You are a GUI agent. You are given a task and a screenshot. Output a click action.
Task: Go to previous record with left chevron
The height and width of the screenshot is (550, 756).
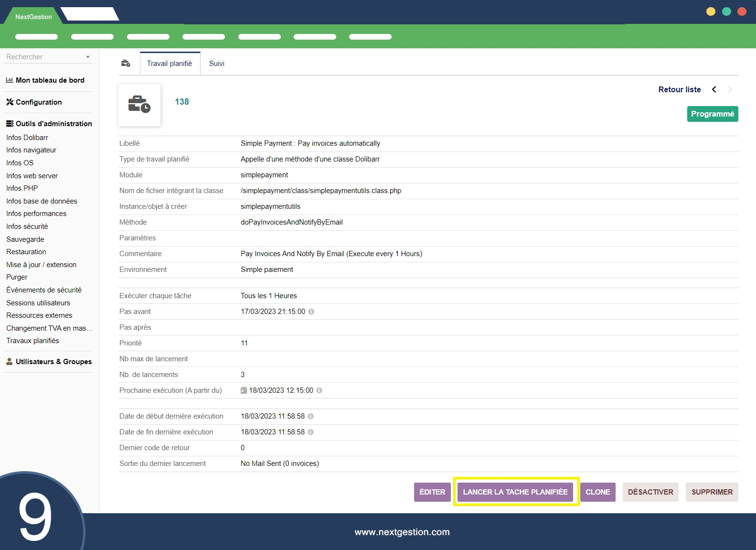[714, 89]
